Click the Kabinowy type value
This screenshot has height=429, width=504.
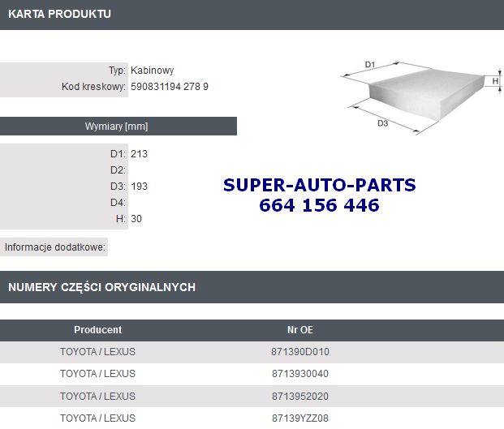click(x=152, y=71)
